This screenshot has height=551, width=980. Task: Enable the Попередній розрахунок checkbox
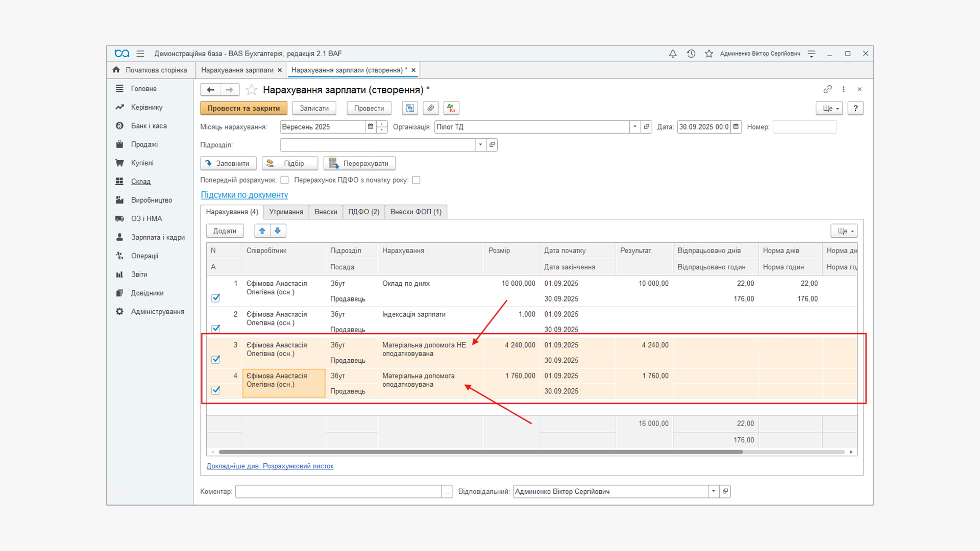285,180
